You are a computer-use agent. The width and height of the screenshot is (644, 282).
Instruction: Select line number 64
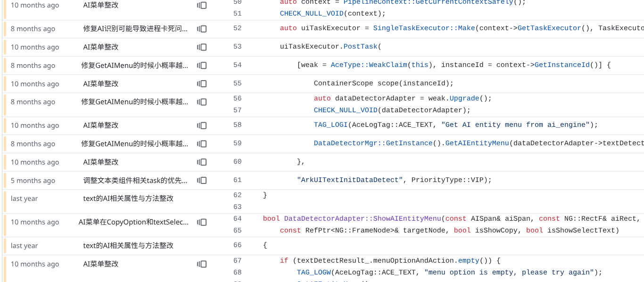tap(238, 219)
